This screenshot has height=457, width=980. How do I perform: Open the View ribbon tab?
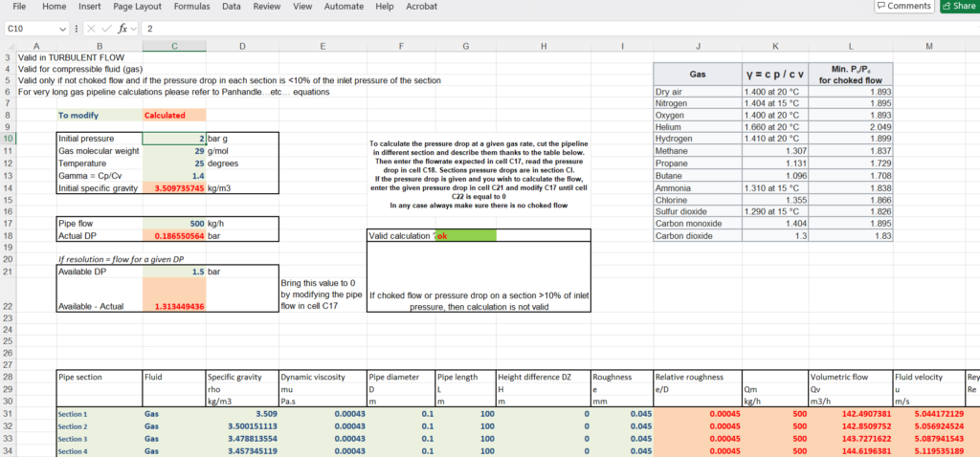pyautogui.click(x=302, y=7)
